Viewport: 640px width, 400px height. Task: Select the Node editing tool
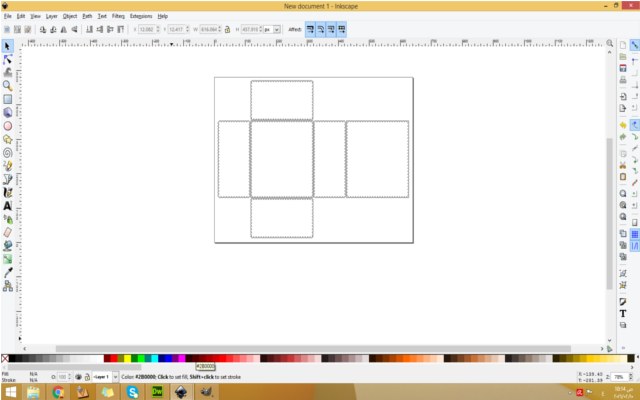(x=7, y=60)
